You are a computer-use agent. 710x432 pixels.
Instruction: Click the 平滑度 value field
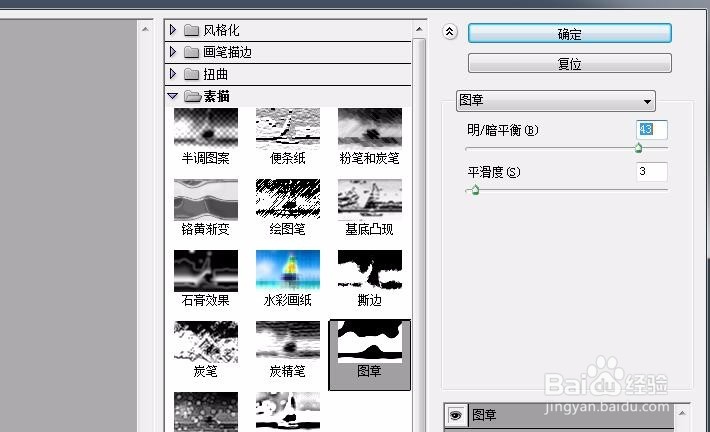tap(652, 172)
